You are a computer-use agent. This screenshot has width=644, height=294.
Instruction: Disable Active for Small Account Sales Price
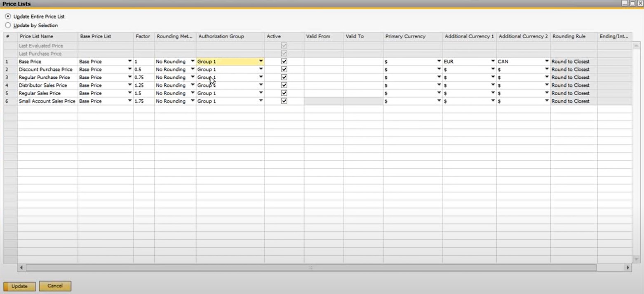[284, 101]
